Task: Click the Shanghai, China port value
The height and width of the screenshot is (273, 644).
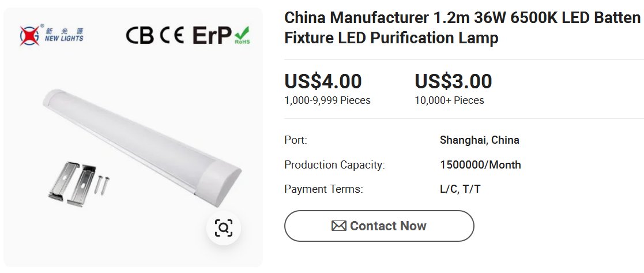Action: click(x=479, y=140)
